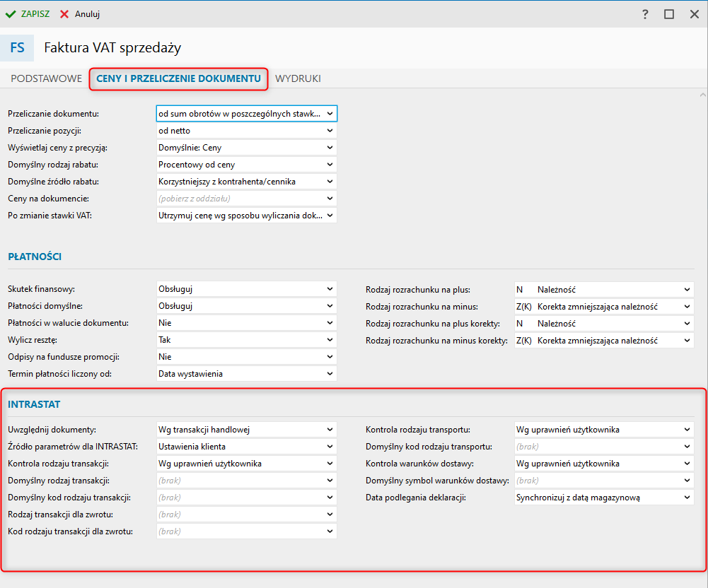Open help with the question mark icon

pos(645,14)
